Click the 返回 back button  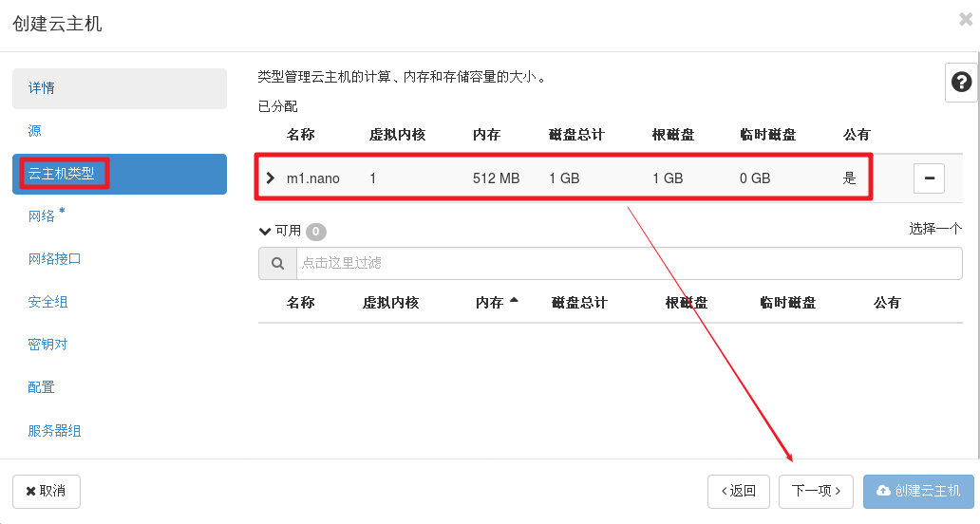pos(738,491)
